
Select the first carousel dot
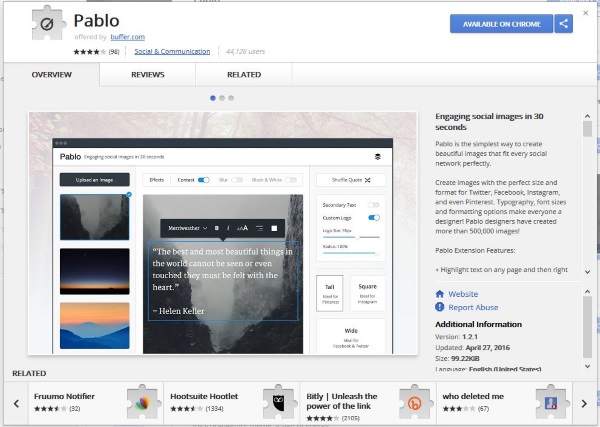(213, 98)
